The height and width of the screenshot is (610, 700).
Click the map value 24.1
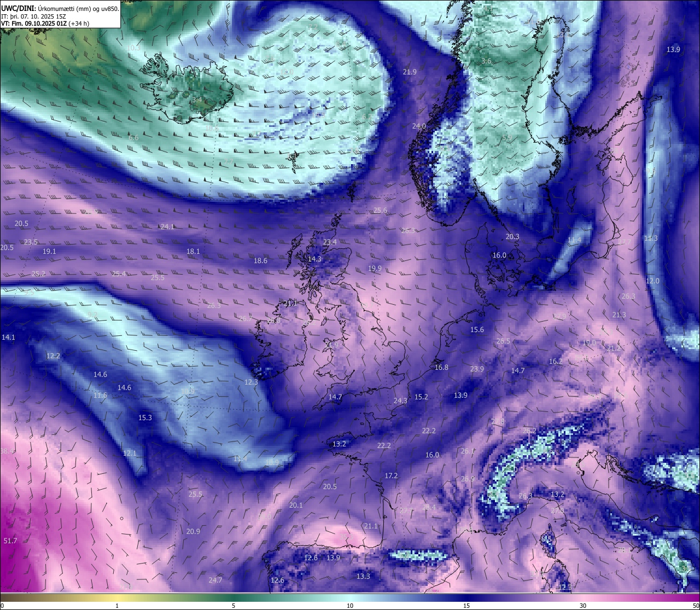[167, 226]
